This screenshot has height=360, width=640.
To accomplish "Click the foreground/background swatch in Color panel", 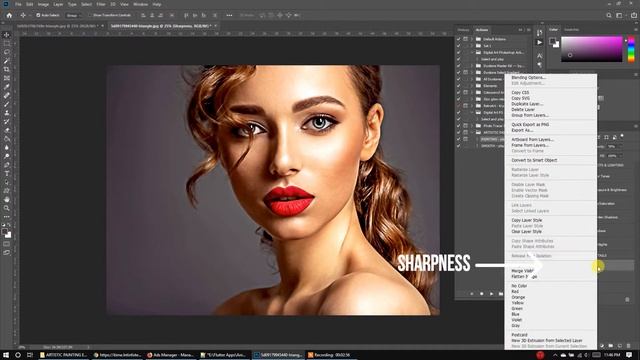I will (553, 41).
